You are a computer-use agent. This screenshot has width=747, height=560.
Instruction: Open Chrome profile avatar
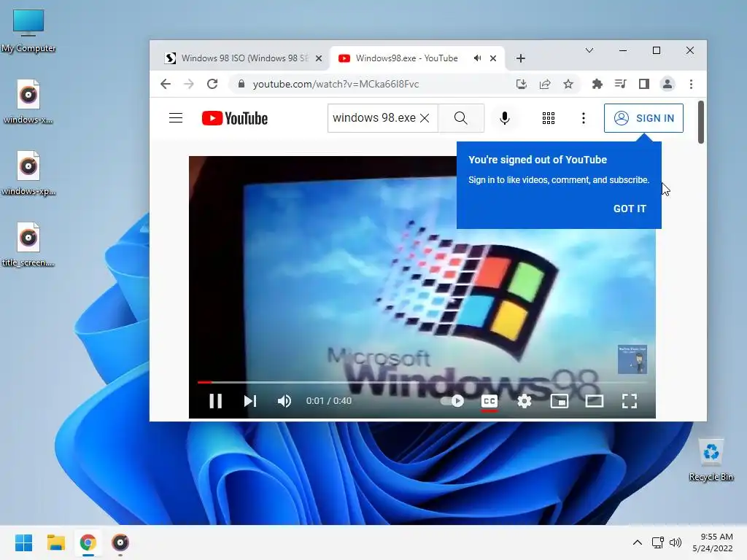667,85
